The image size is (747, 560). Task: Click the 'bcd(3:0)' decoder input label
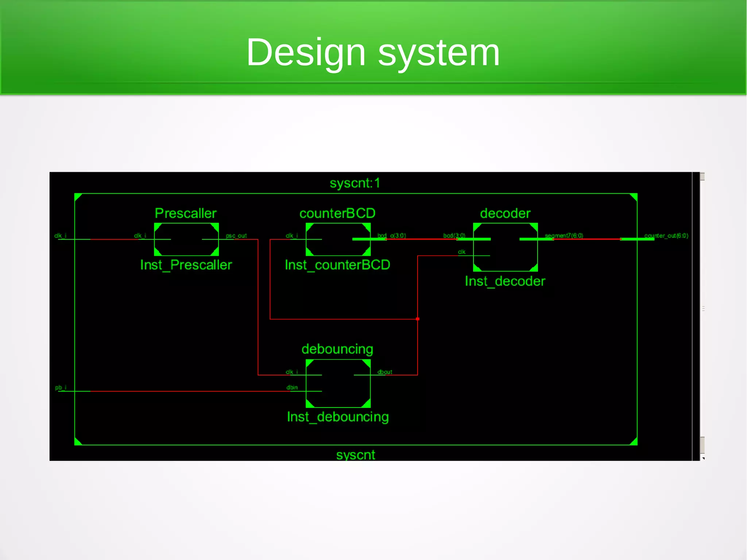point(454,236)
